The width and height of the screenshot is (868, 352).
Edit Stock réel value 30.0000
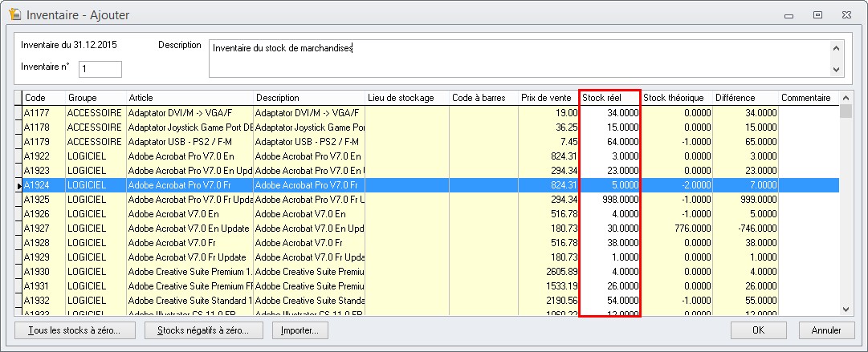(x=609, y=229)
